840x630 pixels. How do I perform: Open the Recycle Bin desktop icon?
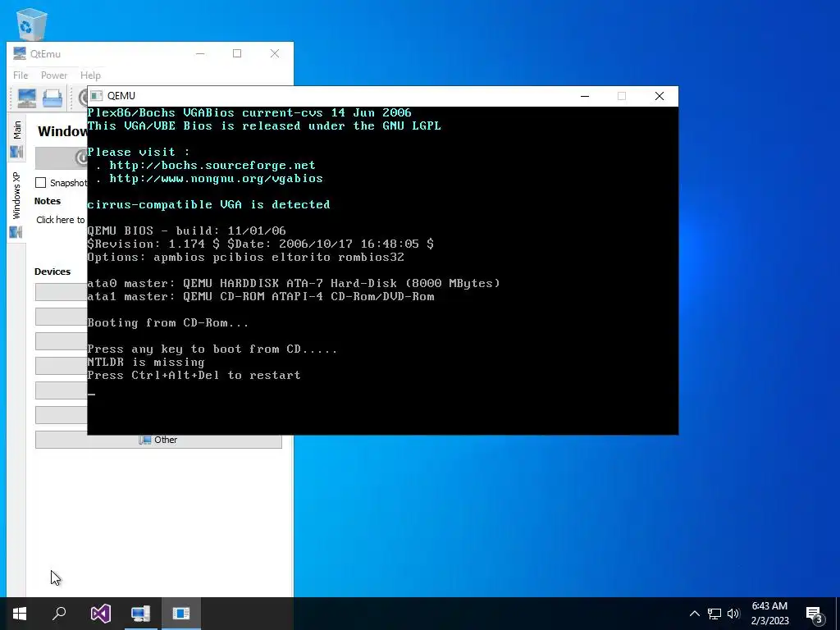(x=31, y=24)
